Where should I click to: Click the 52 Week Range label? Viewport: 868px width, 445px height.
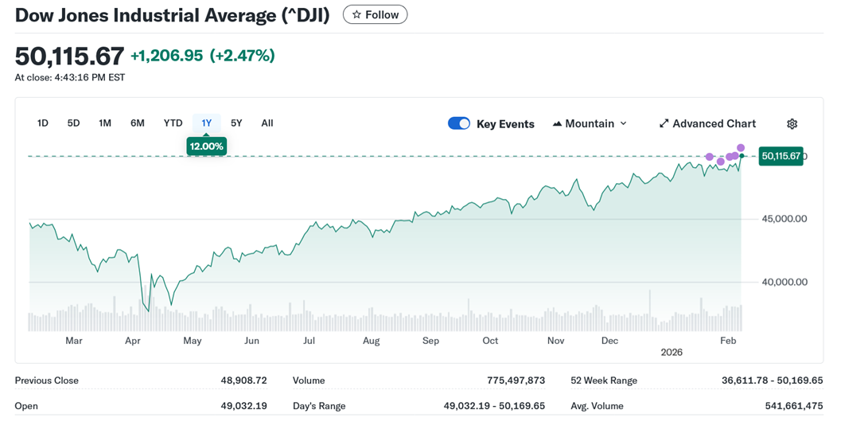click(x=604, y=381)
